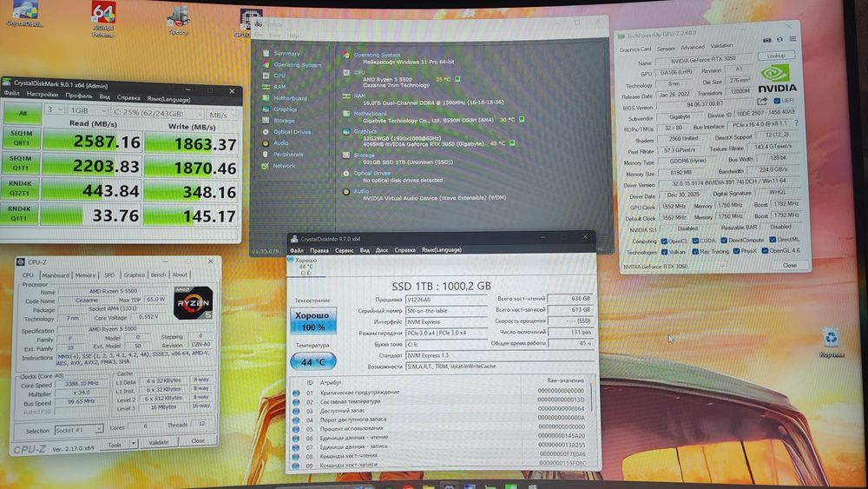Click status icon of attribute 05 in CrystalDiskInfo
The width and height of the screenshot is (868, 489).
(296, 429)
